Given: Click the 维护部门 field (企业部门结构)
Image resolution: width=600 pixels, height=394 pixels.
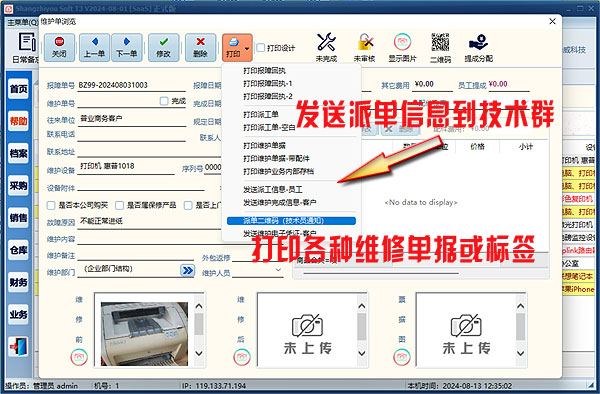Looking at the screenshot, I should pos(129,269).
